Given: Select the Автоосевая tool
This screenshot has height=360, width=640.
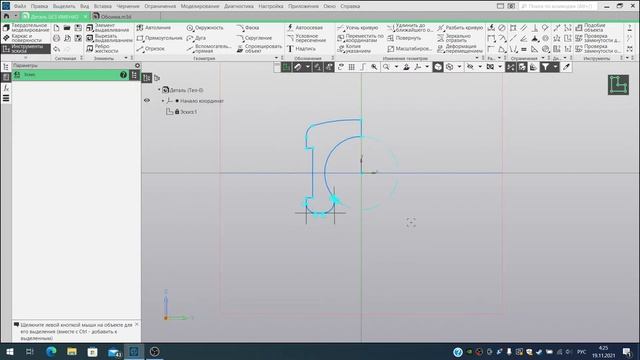Looking at the screenshot, I should click(x=305, y=27).
